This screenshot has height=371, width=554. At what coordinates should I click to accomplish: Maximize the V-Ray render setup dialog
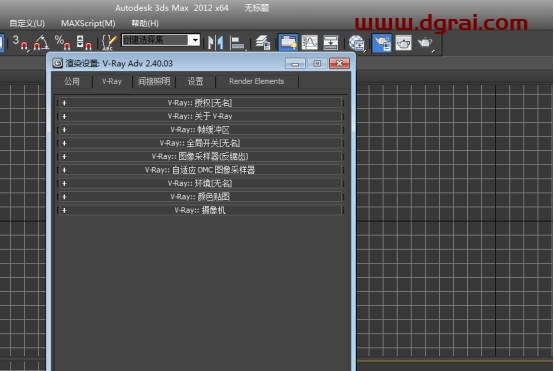(317, 64)
